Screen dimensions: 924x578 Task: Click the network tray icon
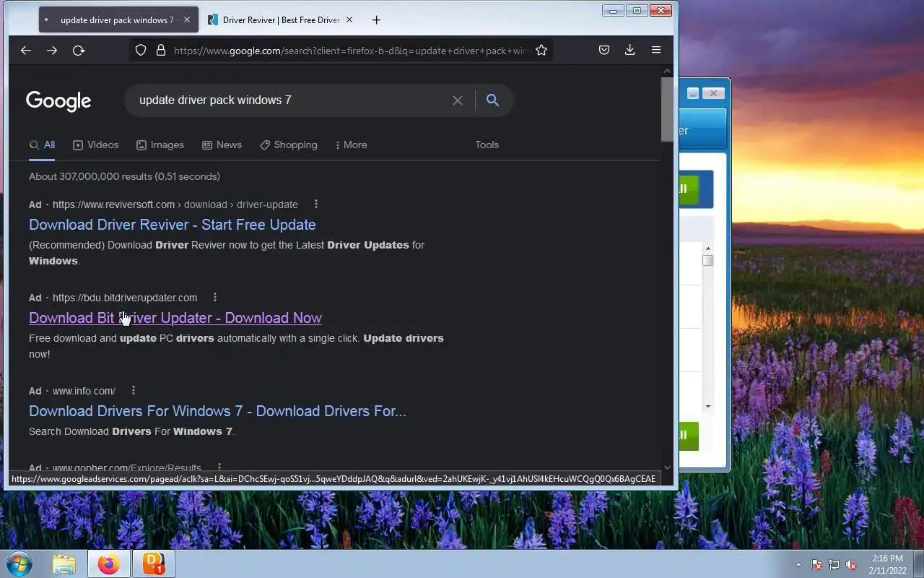click(834, 564)
